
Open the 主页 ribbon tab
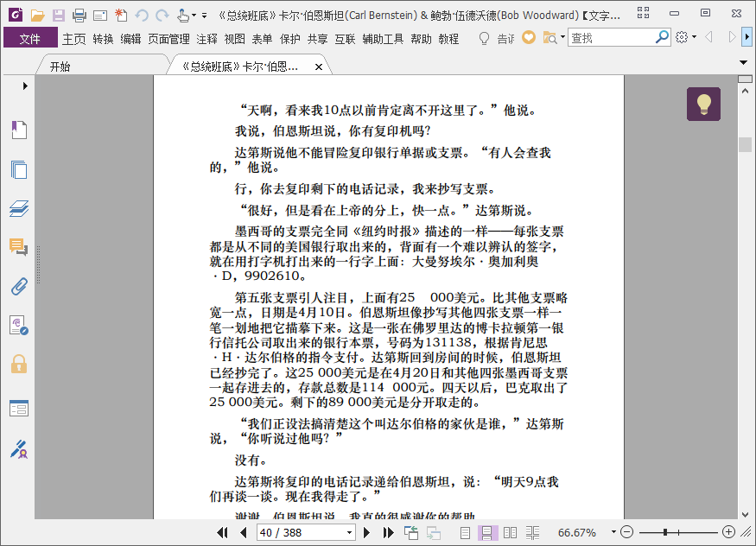tap(73, 39)
